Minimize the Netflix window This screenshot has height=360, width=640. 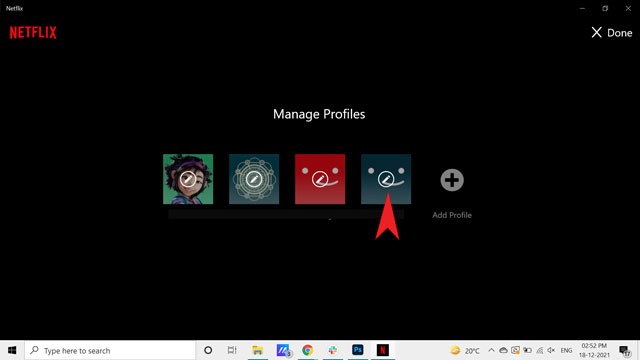coord(582,8)
